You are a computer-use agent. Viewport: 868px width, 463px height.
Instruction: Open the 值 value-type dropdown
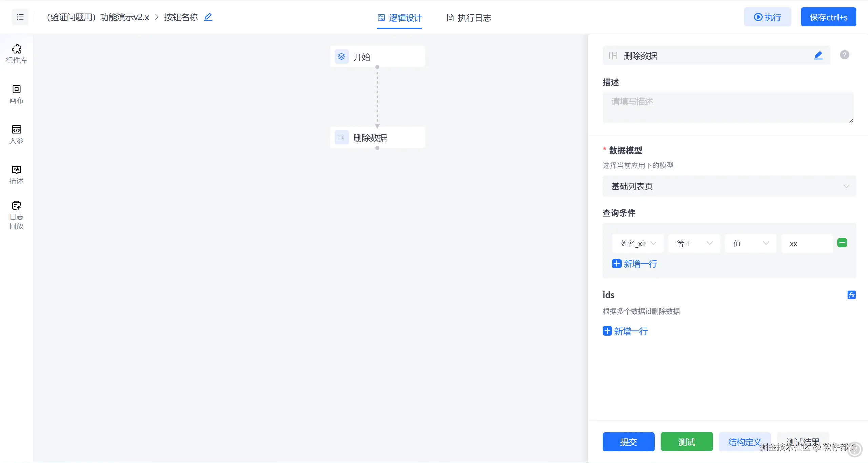tap(750, 243)
